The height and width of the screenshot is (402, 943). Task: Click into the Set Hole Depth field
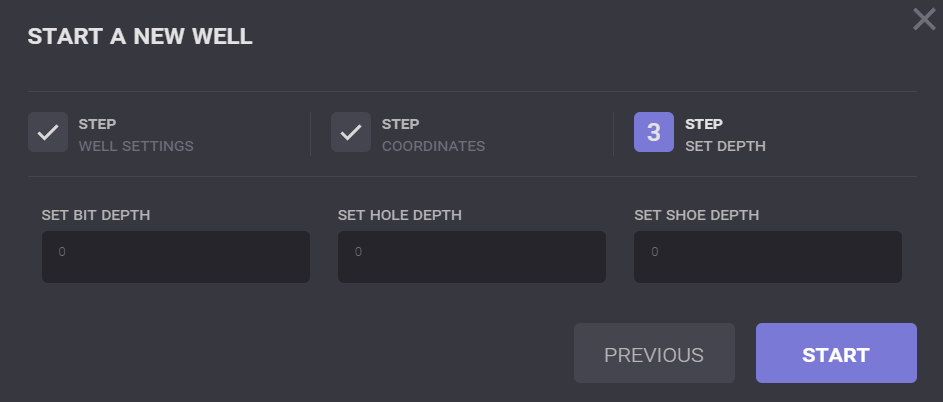point(472,258)
